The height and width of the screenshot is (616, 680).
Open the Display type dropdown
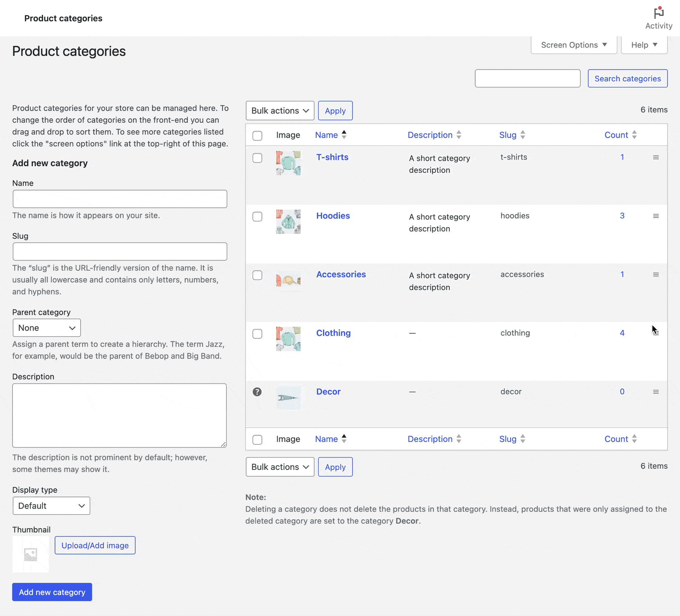click(51, 506)
